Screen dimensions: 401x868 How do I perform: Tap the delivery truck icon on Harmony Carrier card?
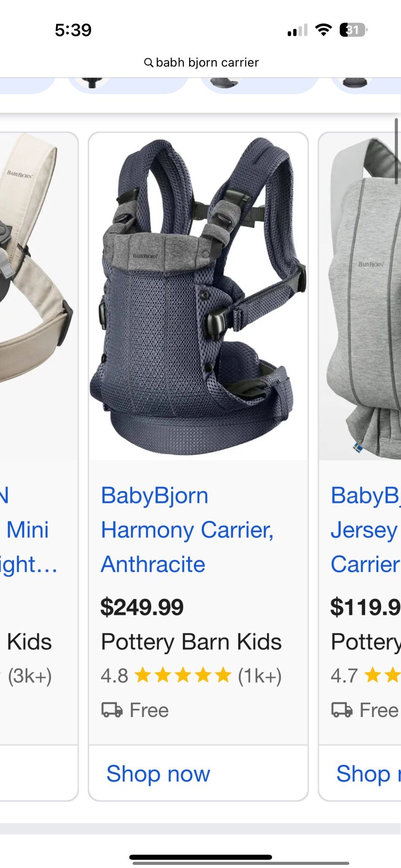112,710
